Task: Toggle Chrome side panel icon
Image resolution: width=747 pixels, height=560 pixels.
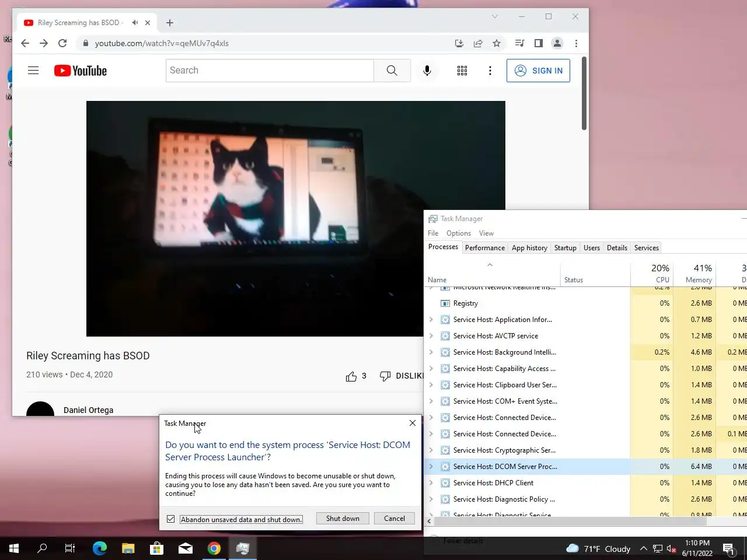Action: (x=538, y=43)
